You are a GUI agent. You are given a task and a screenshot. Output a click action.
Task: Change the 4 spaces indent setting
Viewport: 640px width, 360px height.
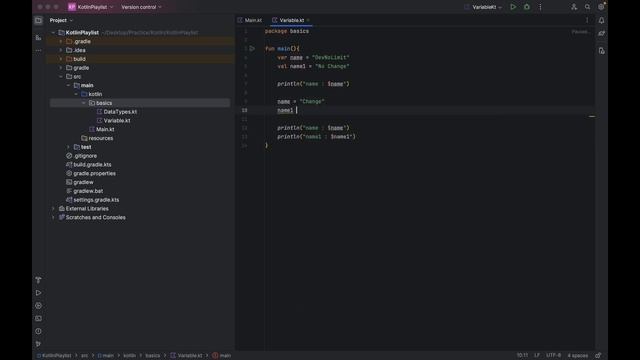click(578, 356)
